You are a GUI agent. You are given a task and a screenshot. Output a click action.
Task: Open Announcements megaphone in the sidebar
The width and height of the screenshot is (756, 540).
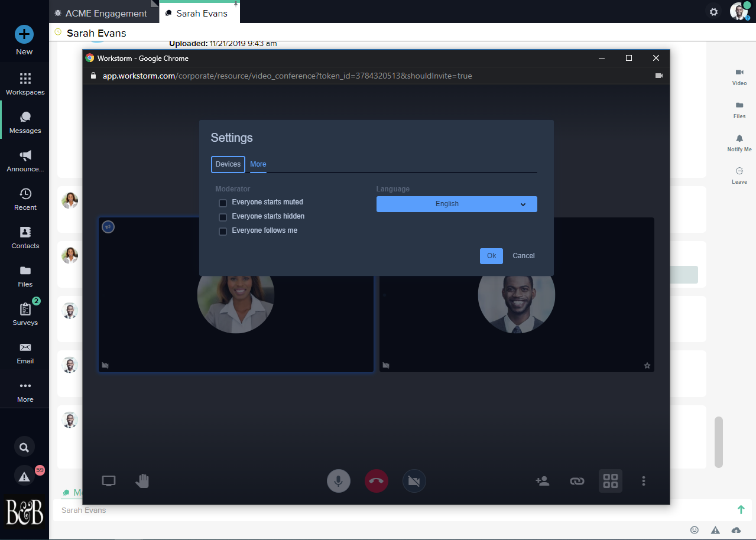(25, 161)
